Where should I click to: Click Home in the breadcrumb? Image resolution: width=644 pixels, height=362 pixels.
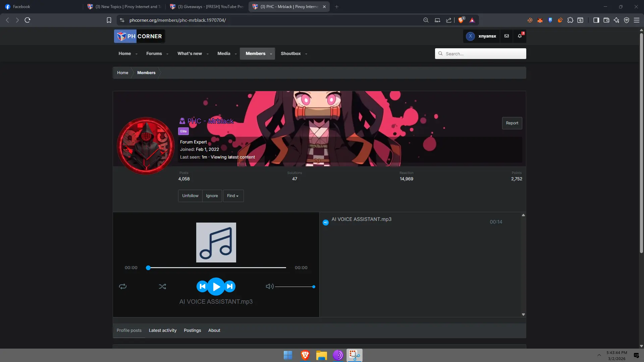point(122,73)
